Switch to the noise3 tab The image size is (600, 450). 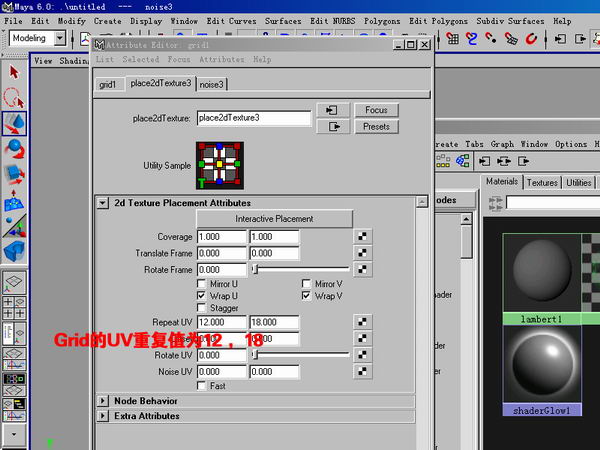[x=211, y=85]
